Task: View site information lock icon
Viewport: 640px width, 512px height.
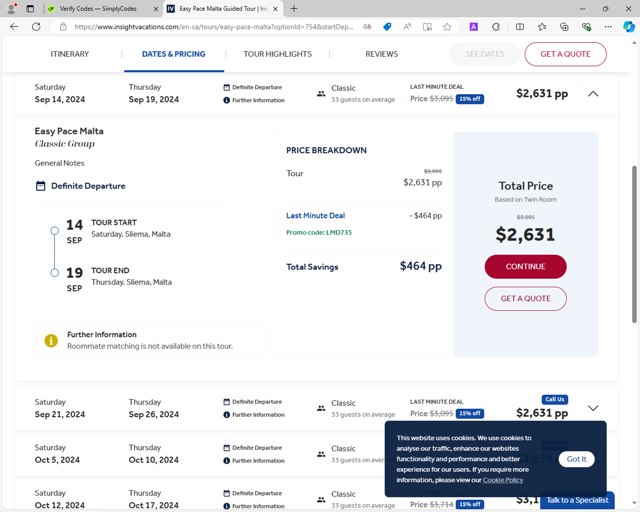Action: 63,27
